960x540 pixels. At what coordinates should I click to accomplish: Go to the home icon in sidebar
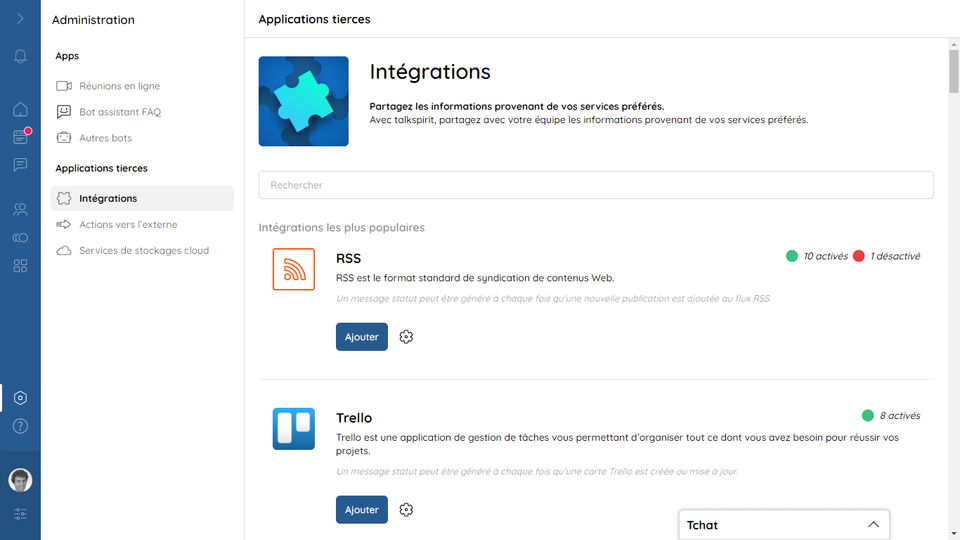[20, 109]
